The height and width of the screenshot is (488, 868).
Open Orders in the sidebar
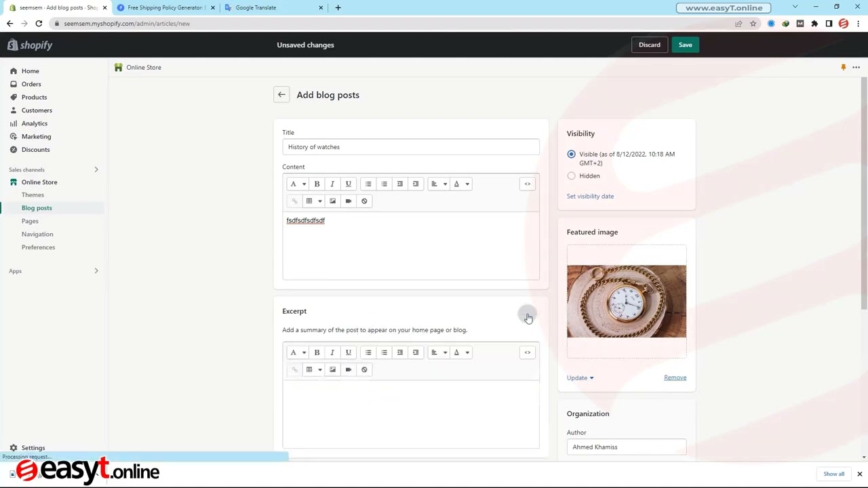31,84
